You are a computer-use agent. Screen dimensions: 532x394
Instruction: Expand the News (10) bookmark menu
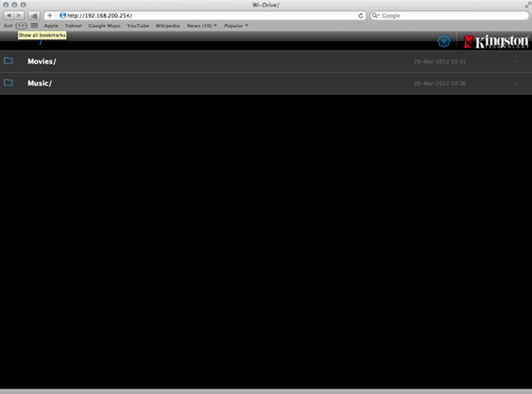pyautogui.click(x=202, y=26)
